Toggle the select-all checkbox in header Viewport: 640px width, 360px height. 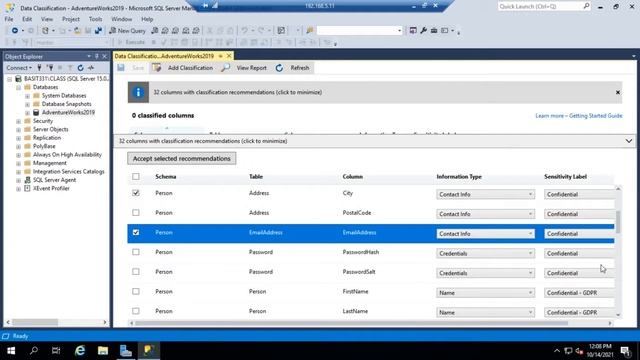[x=136, y=177]
